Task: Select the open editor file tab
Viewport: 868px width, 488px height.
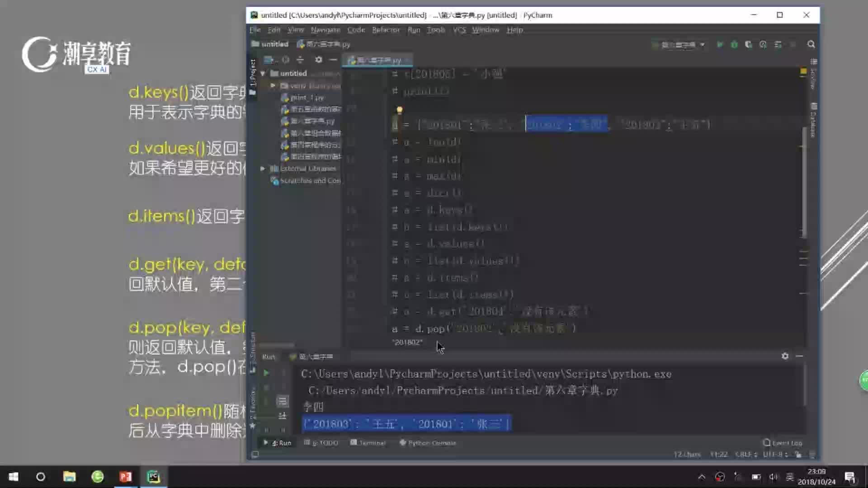Action: 378,60
